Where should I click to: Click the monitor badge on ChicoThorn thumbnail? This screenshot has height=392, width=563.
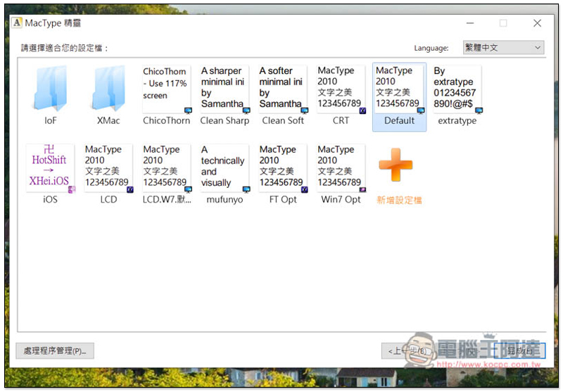188,110
